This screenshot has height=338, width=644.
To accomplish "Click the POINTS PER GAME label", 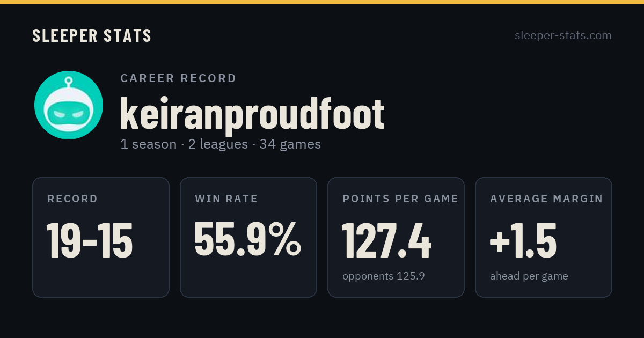I will [400, 199].
